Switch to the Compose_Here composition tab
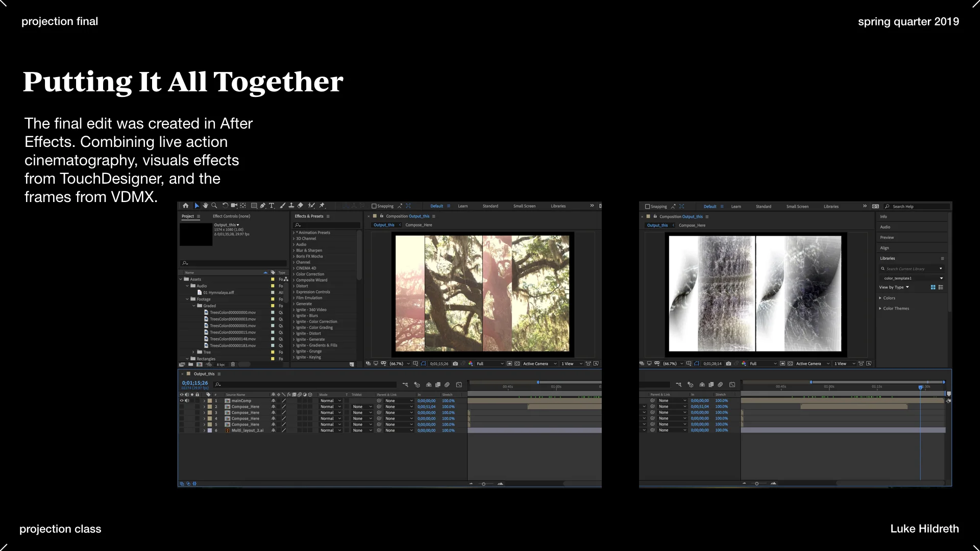Viewport: 980px width, 551px height. (x=419, y=225)
